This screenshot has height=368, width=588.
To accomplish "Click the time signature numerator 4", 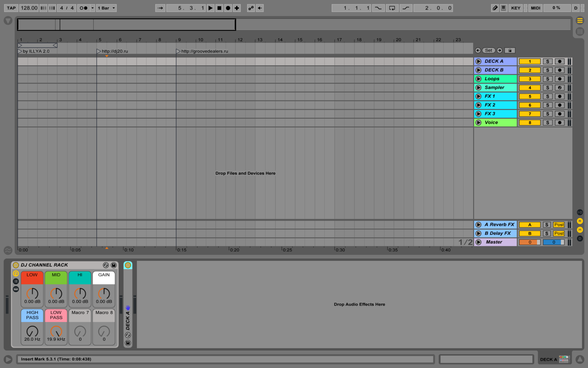I will tap(62, 8).
